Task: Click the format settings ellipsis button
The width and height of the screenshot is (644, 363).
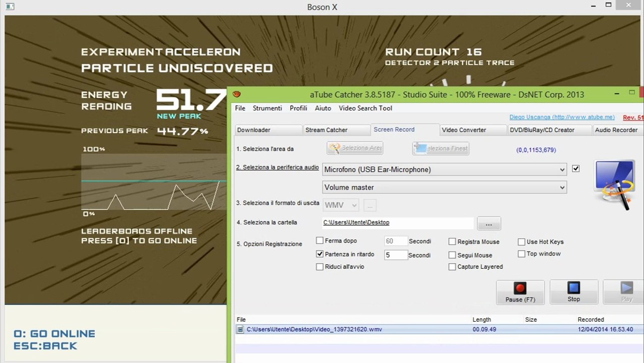Action: point(369,205)
